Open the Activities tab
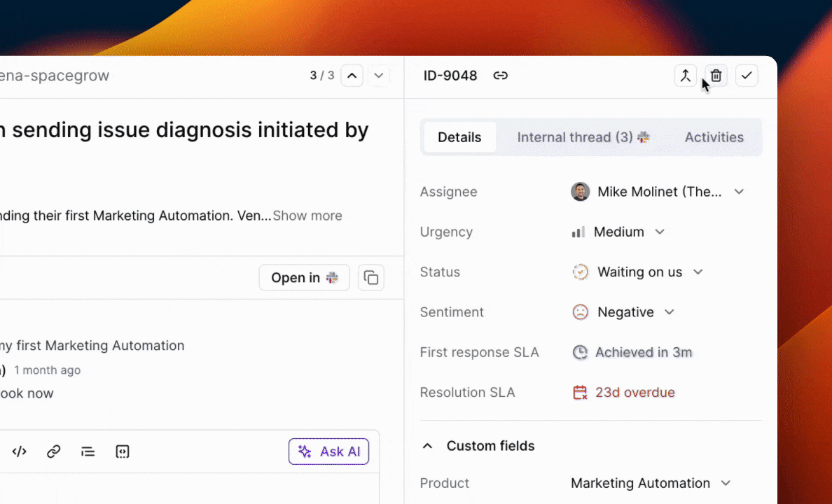 (714, 137)
